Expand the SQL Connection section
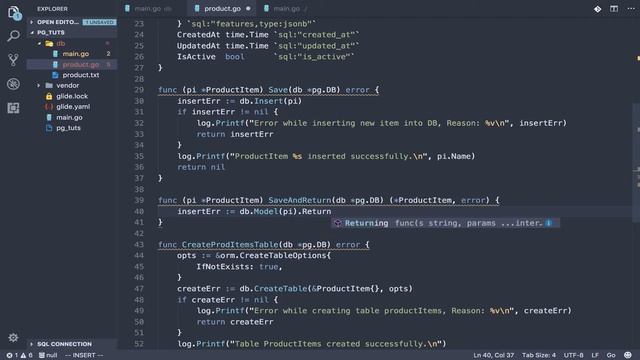This screenshot has height=360, width=640. [x=32, y=344]
